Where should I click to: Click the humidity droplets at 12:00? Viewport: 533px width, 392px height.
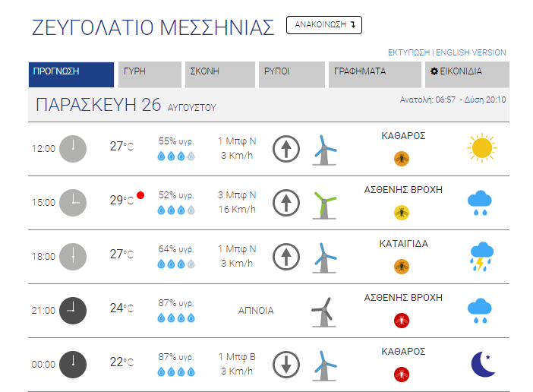point(176,156)
